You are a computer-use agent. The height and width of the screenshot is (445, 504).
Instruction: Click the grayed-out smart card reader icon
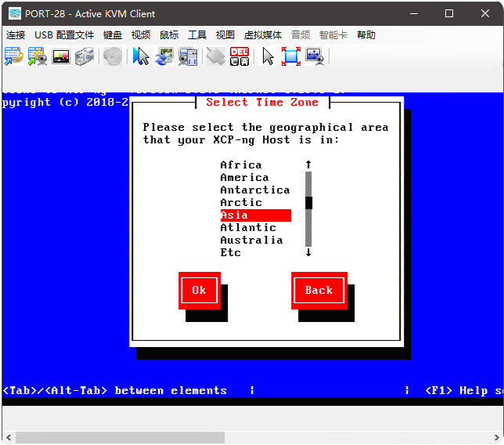pos(216,56)
